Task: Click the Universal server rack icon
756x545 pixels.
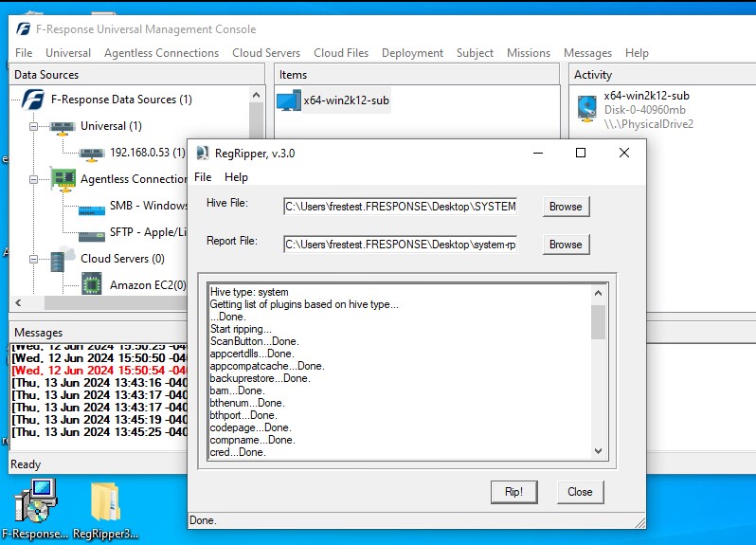Action: tap(63, 127)
